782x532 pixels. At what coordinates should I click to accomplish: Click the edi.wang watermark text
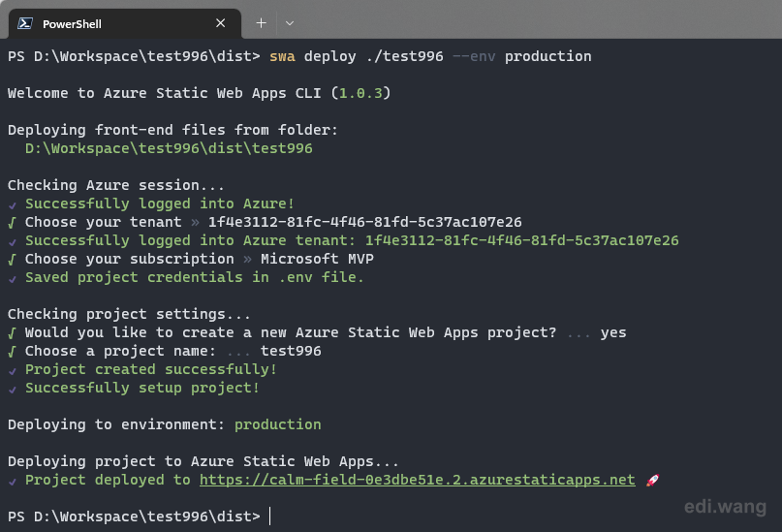[x=725, y=507]
